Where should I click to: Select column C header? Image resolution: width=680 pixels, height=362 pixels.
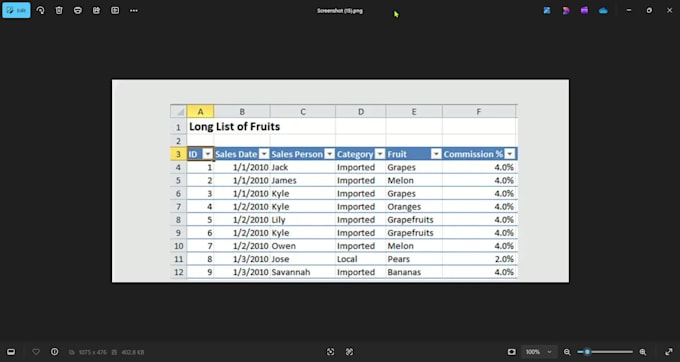[303, 111]
